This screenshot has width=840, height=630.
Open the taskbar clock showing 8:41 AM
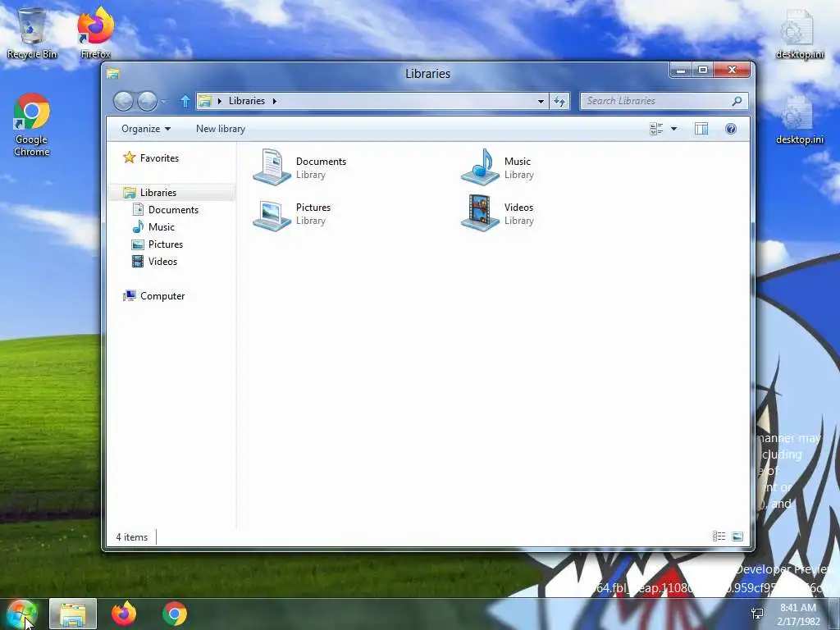pos(798,614)
